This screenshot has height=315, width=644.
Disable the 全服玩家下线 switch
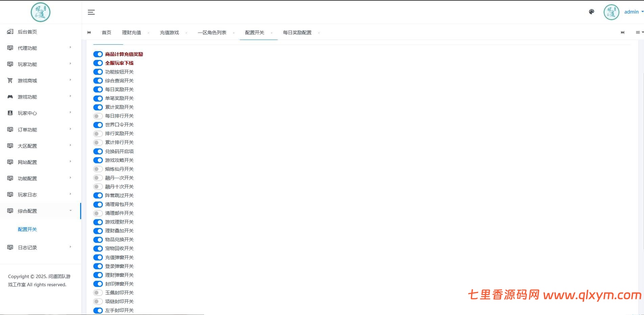[98, 63]
